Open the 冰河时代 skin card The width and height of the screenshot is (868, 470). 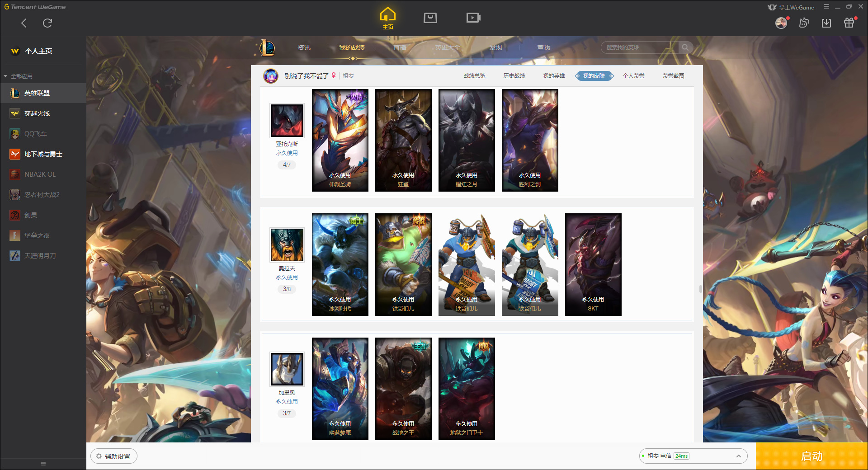340,264
